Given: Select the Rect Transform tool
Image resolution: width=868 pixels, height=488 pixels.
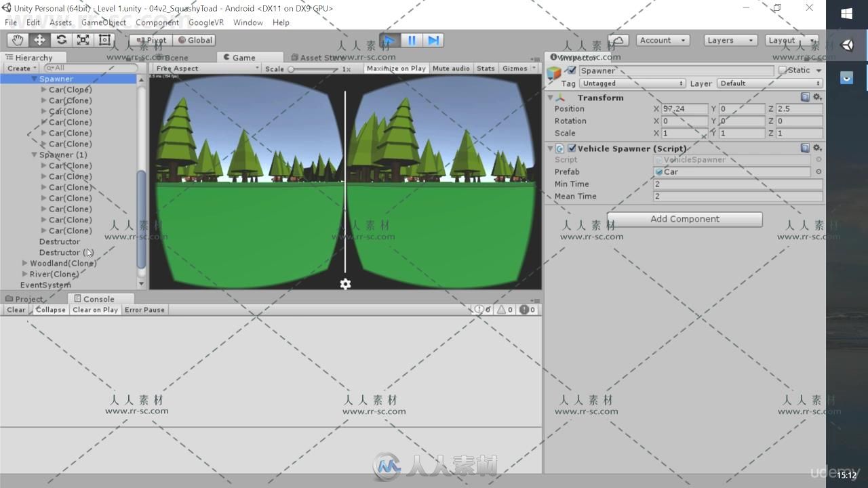Looking at the screenshot, I should [104, 40].
